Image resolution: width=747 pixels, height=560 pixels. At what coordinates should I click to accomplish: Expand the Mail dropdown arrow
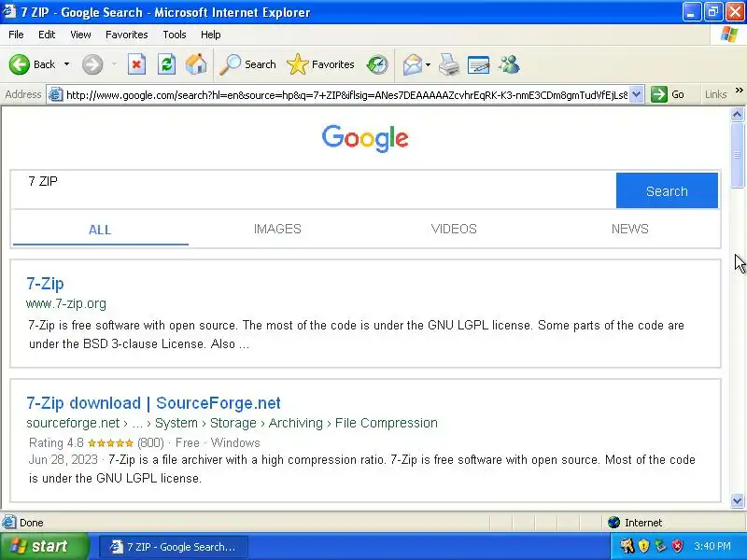point(428,64)
